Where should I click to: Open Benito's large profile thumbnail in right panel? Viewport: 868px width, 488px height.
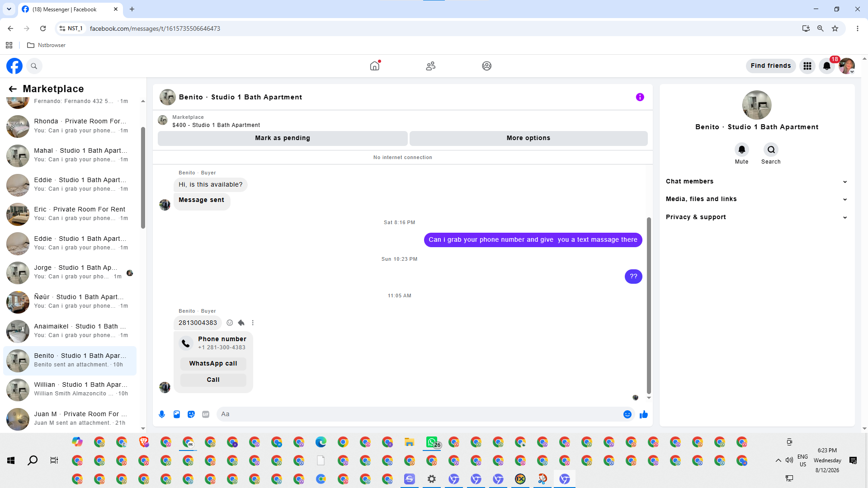pyautogui.click(x=757, y=105)
